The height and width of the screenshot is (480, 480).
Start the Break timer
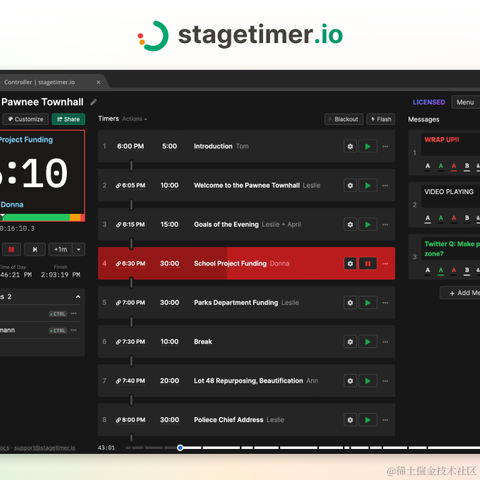(368, 342)
